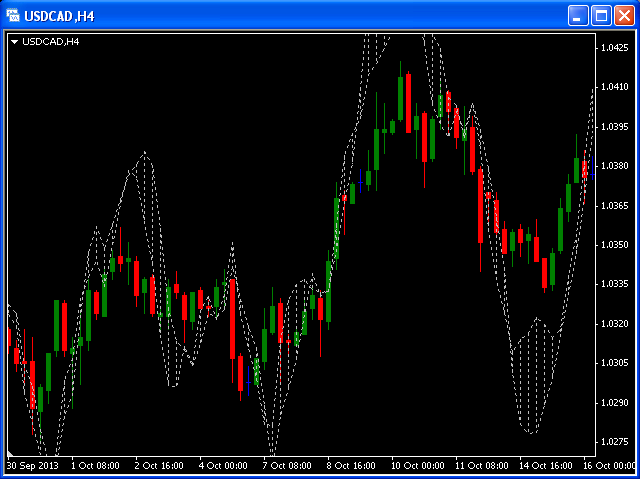Click the USDCAD,H4 chart window icon
Viewport: 640px width, 480px height.
12,16
